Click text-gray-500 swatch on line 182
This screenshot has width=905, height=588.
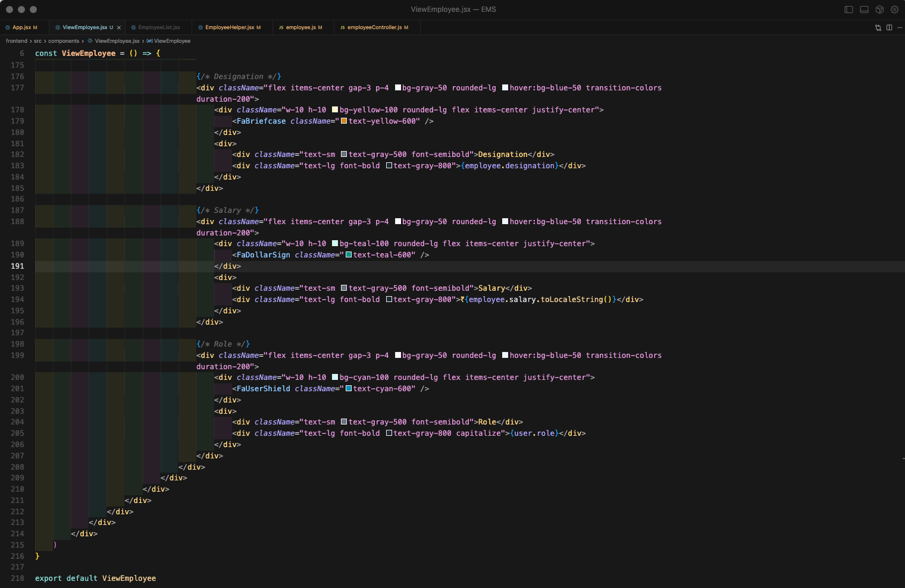coord(344,155)
